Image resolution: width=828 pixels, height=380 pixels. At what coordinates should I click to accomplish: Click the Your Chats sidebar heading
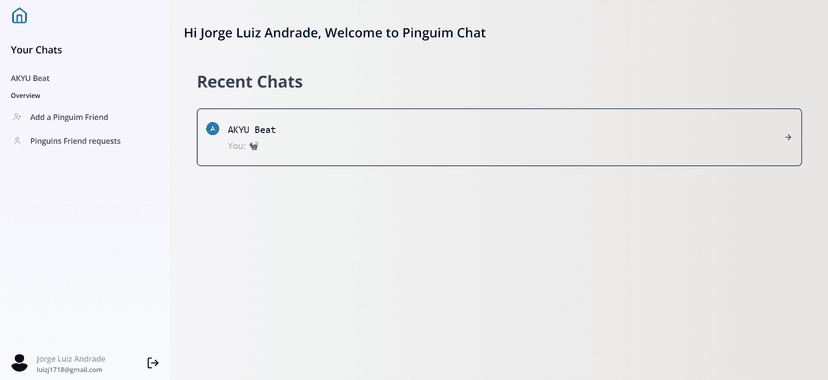pyautogui.click(x=36, y=50)
